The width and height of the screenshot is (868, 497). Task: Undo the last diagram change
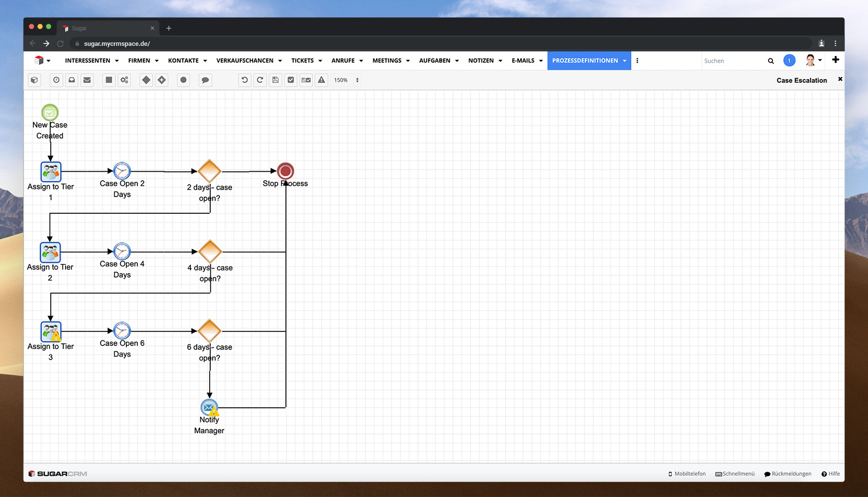(244, 80)
